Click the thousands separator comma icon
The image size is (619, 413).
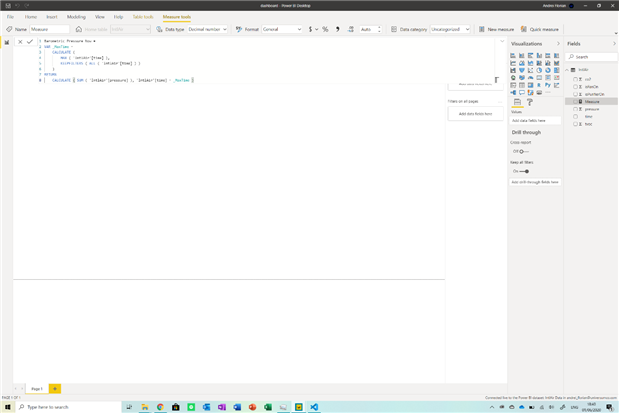(338, 30)
